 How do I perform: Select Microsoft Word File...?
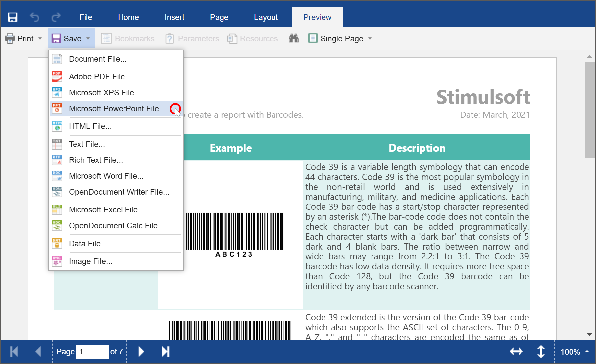coord(116,176)
